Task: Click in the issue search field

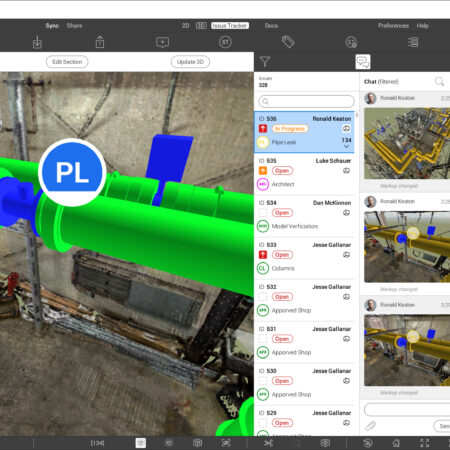Action: pyautogui.click(x=306, y=101)
